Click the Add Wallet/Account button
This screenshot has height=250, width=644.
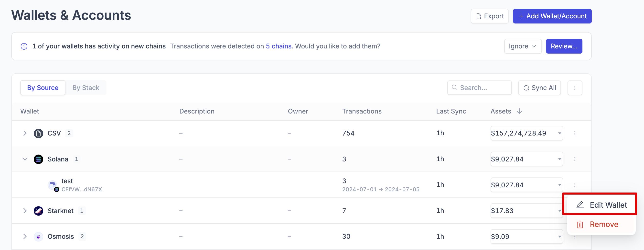point(552,16)
